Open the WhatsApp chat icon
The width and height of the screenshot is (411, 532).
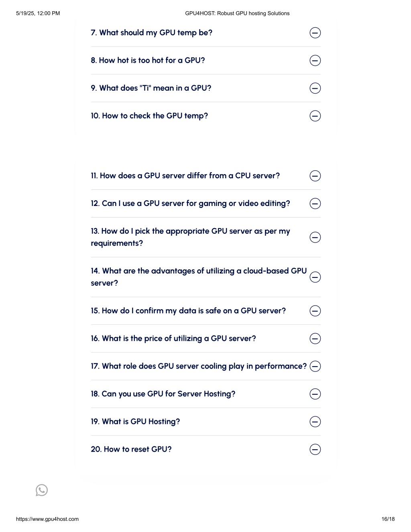pyautogui.click(x=42, y=490)
